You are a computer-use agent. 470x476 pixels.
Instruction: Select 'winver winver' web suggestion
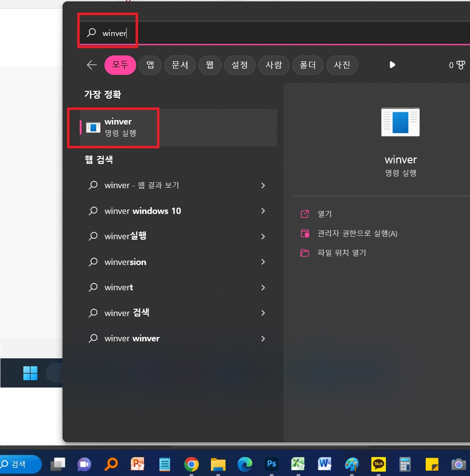point(177,338)
